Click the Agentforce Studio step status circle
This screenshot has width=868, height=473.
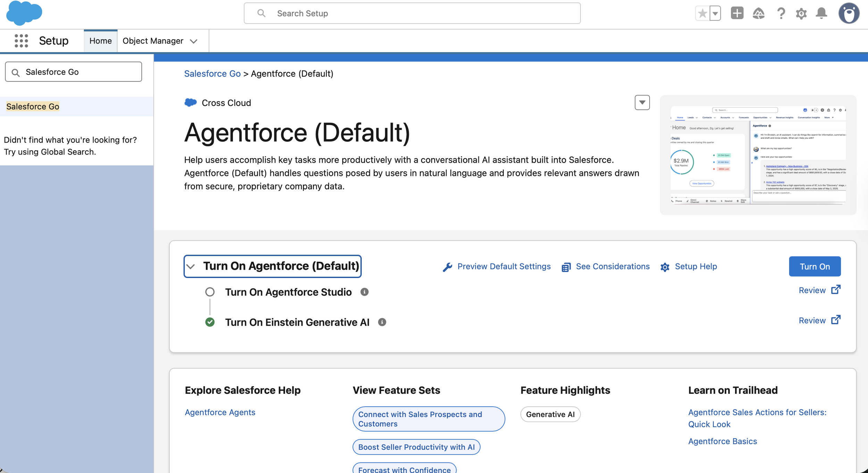pyautogui.click(x=210, y=292)
